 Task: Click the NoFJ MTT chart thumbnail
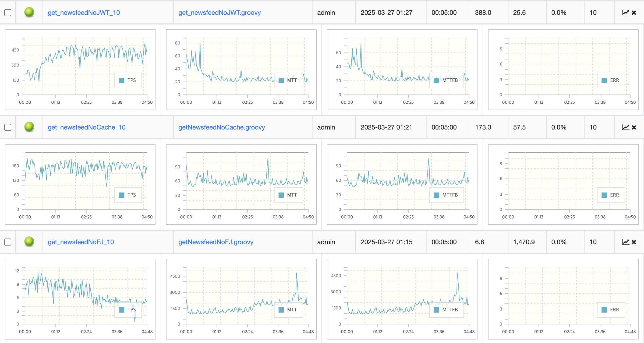pos(241,299)
